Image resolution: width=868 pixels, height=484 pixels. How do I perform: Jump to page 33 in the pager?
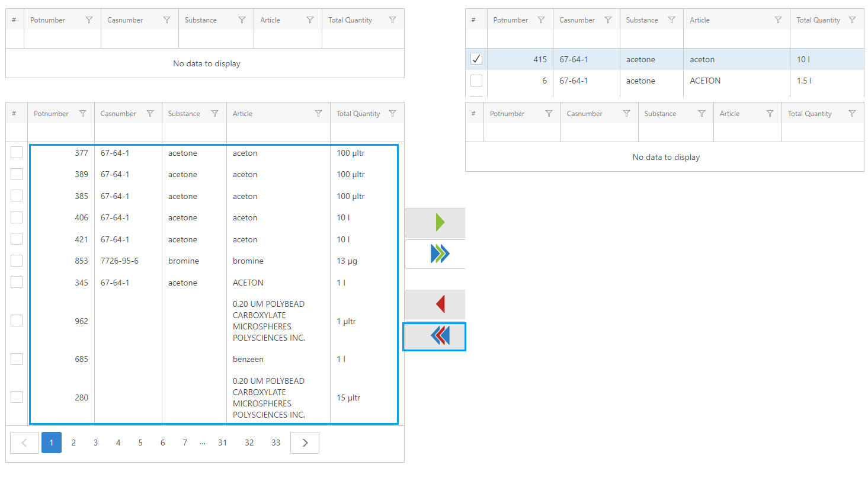276,443
